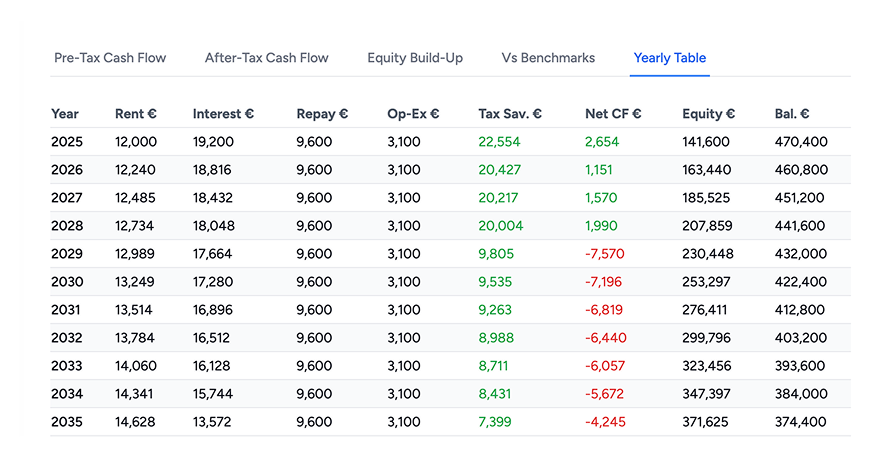Click the Tax Sav. € column header
This screenshot has width=893, height=459.
click(x=510, y=114)
